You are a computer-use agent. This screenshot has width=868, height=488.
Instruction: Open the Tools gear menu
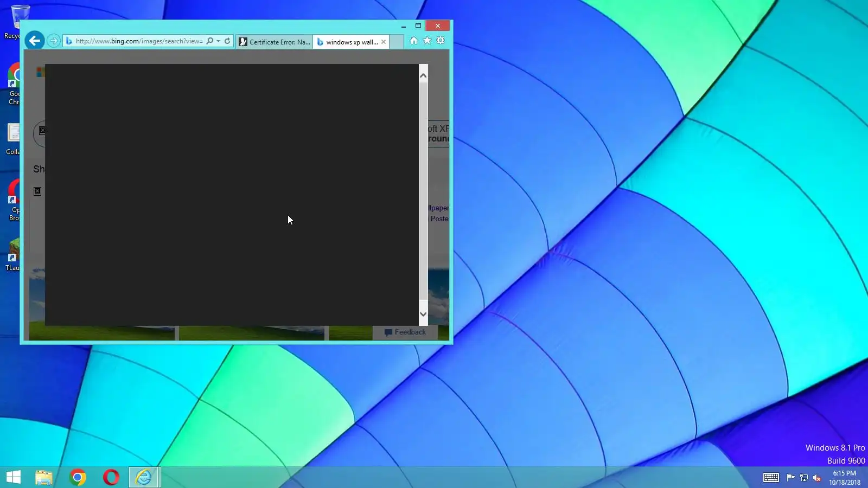coord(441,41)
